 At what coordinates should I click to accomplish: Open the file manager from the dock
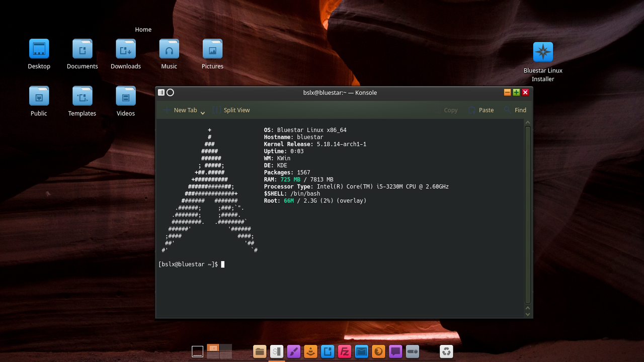click(x=260, y=351)
